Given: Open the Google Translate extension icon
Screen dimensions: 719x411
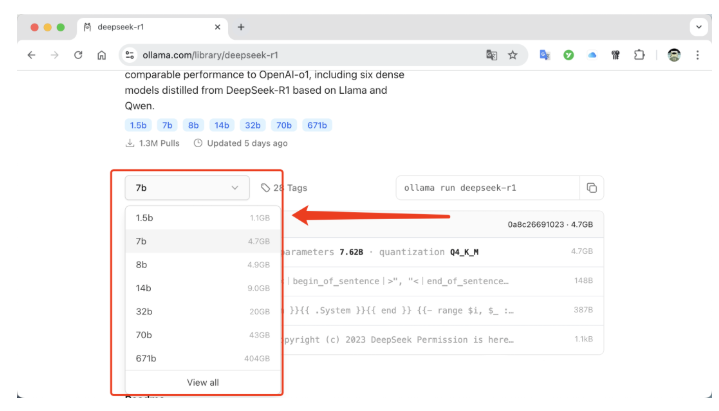Looking at the screenshot, I should point(545,55).
